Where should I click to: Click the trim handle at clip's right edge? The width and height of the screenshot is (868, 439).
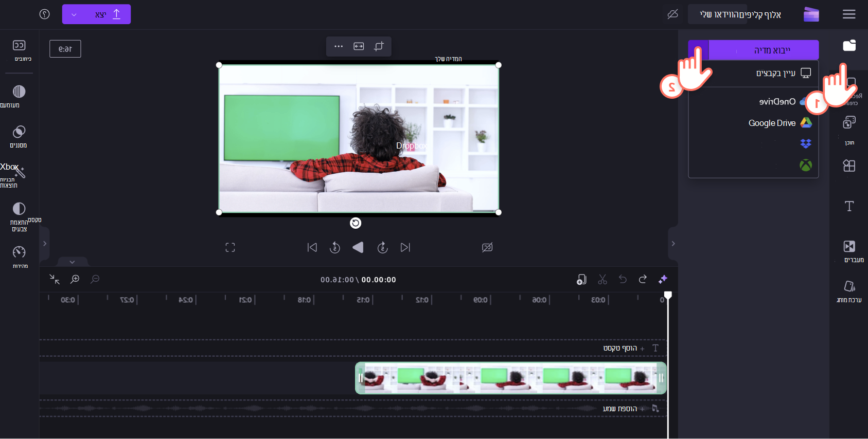pyautogui.click(x=662, y=378)
